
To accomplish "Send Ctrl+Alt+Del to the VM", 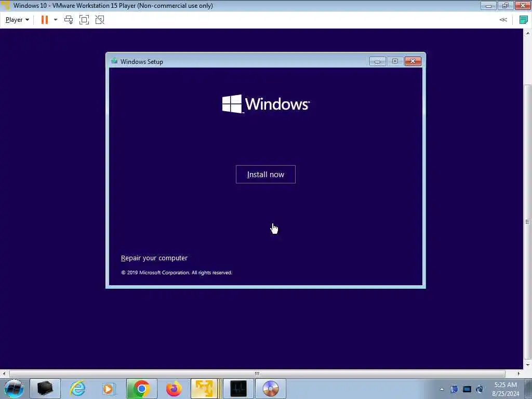I will [69, 20].
